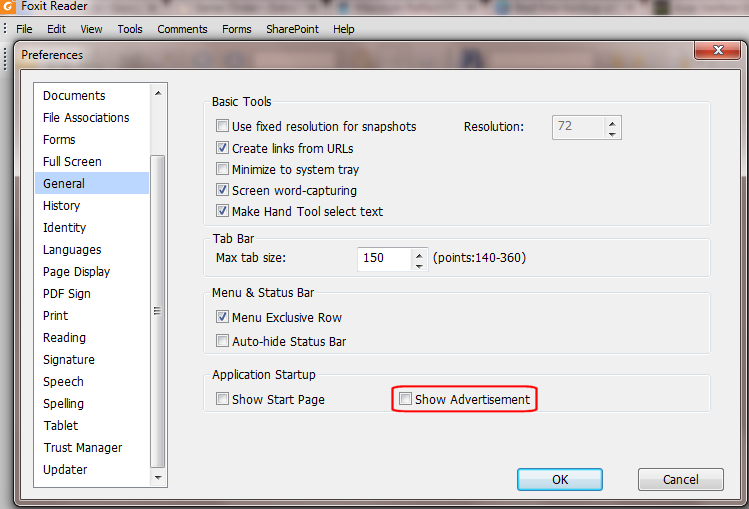Select Full Screen category
The image size is (749, 509).
coord(92,161)
